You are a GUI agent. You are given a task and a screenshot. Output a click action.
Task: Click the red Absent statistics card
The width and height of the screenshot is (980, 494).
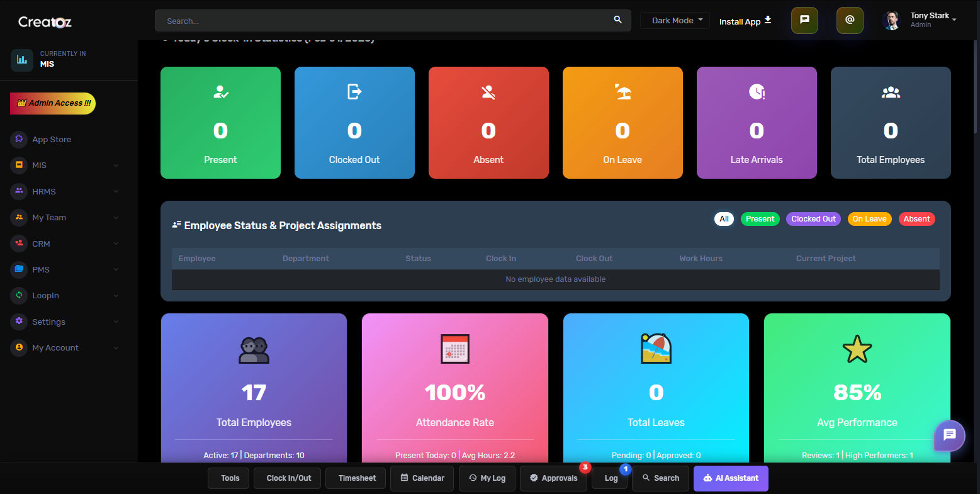pos(488,123)
